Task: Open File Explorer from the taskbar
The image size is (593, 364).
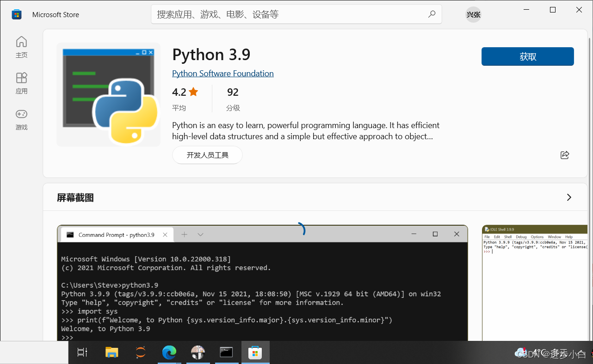Action: (111, 352)
